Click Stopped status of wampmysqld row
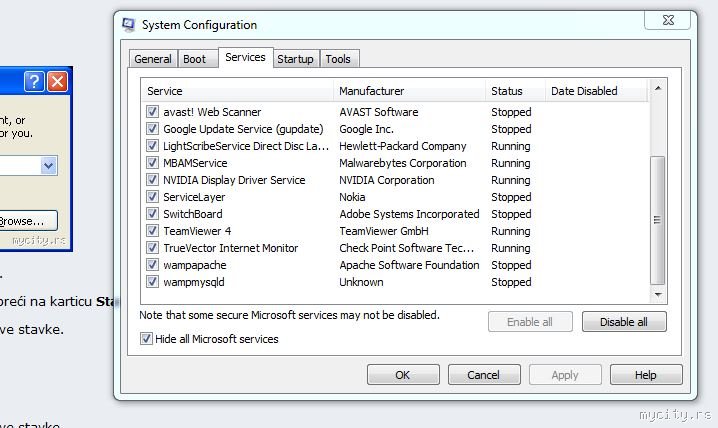The width and height of the screenshot is (718, 428). click(x=511, y=282)
